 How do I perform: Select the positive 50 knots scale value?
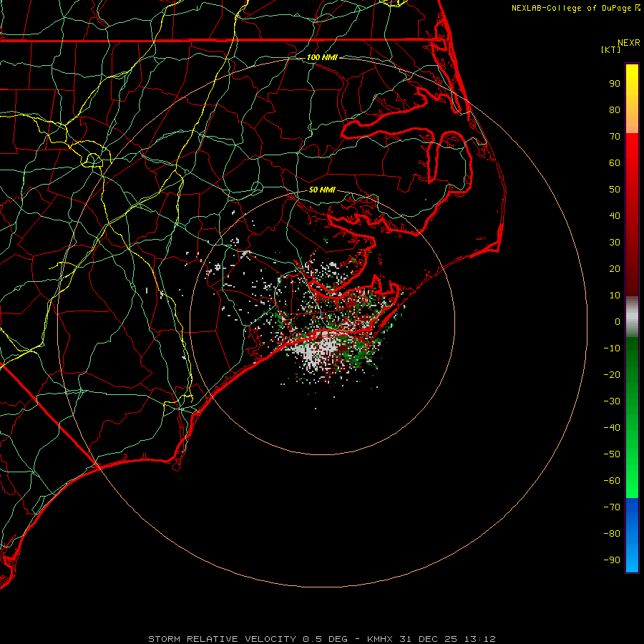coord(615,190)
